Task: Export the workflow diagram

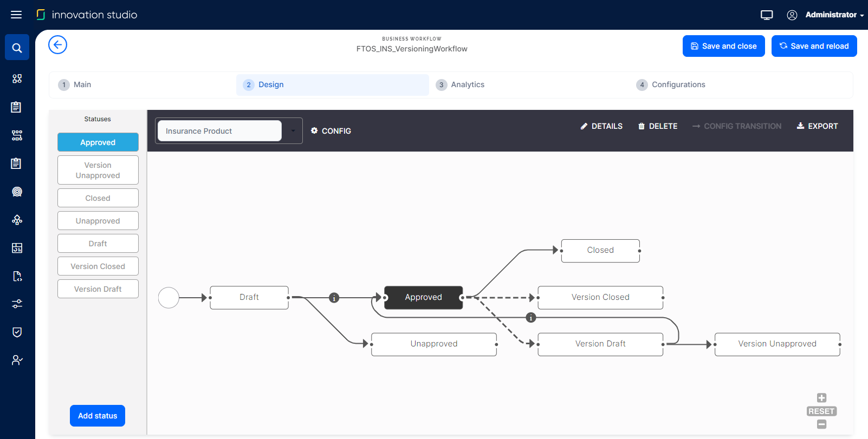Action: pyautogui.click(x=817, y=126)
